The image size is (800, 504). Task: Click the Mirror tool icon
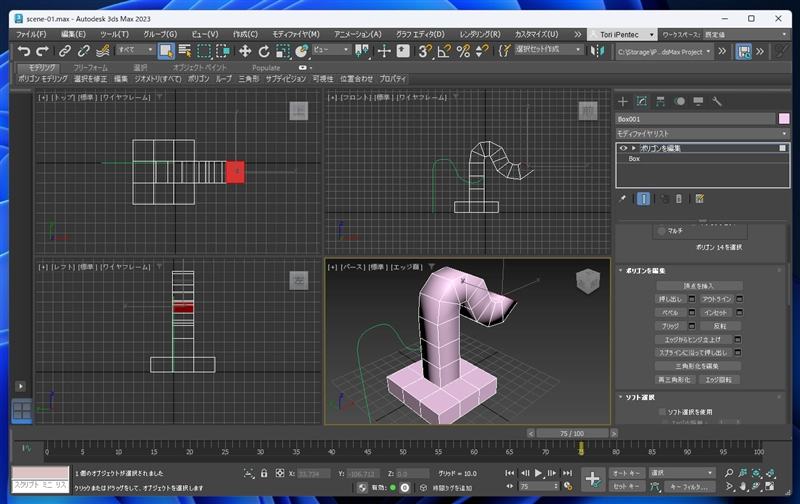pyautogui.click(x=597, y=51)
